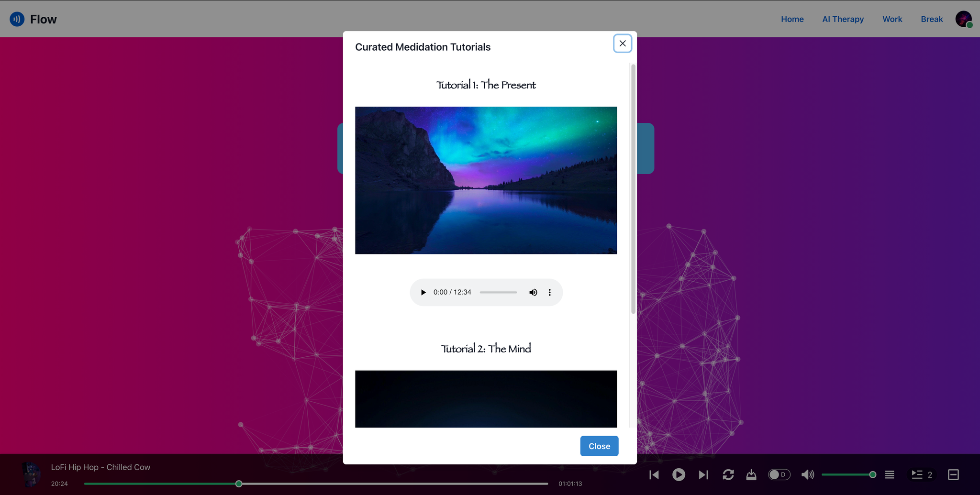Click the 20:24 elapsed time label
This screenshot has width=980, height=495.
pos(59,484)
